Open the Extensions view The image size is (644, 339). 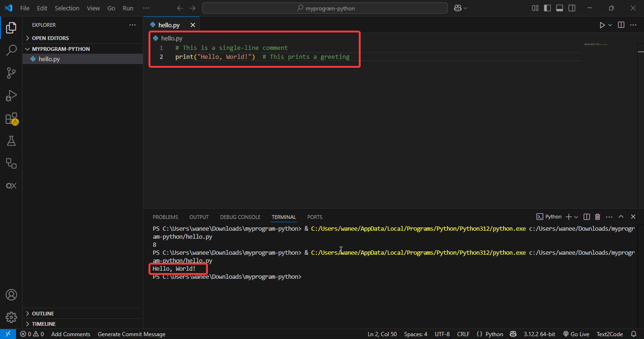coord(11,118)
